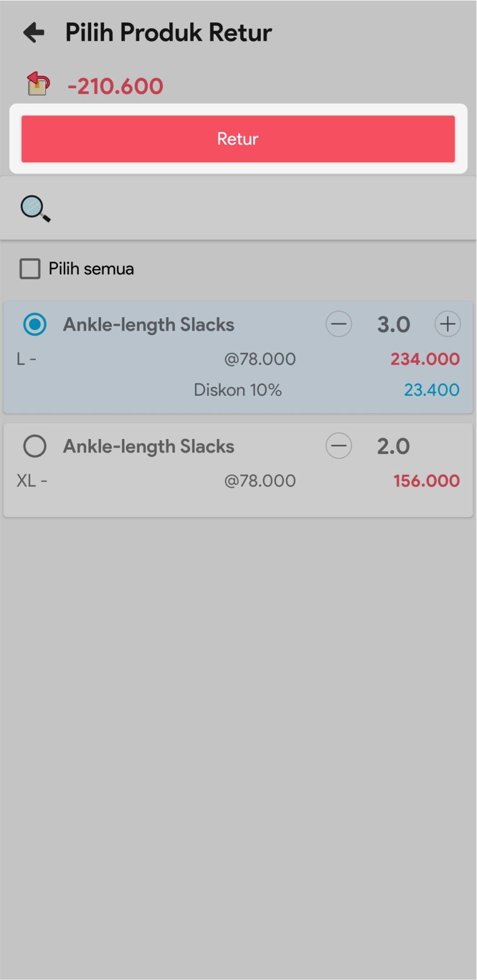
Task: Deselect the size L Ankle-length Slacks radio
Action: [35, 324]
